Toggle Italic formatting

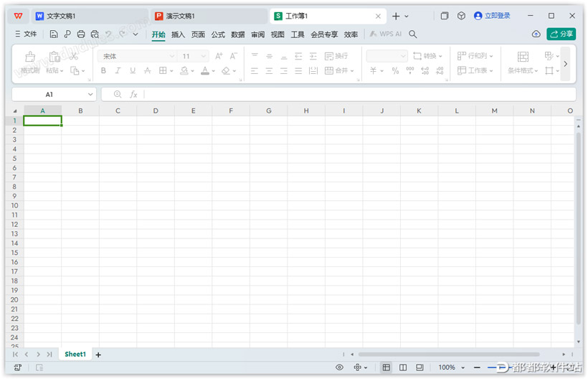(x=118, y=70)
